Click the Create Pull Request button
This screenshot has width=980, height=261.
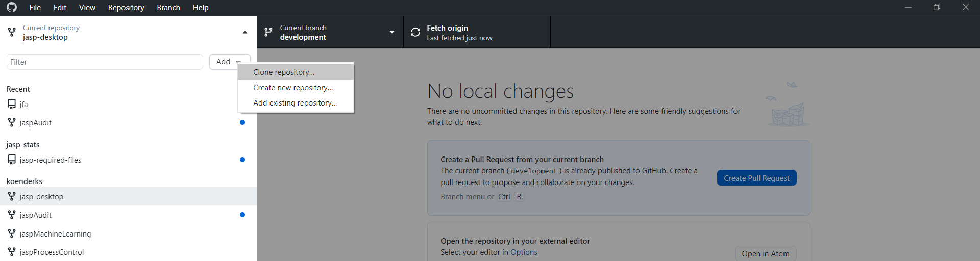click(x=756, y=178)
